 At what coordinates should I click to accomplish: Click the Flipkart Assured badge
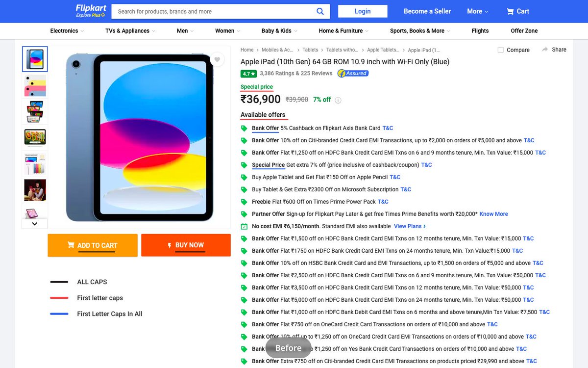[x=353, y=74]
